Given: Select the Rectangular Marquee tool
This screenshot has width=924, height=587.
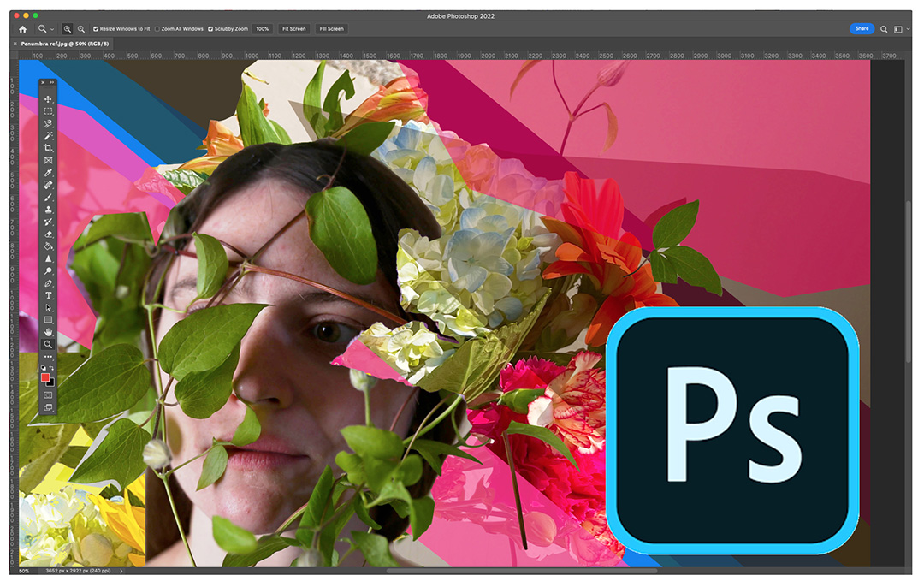Looking at the screenshot, I should 48,111.
